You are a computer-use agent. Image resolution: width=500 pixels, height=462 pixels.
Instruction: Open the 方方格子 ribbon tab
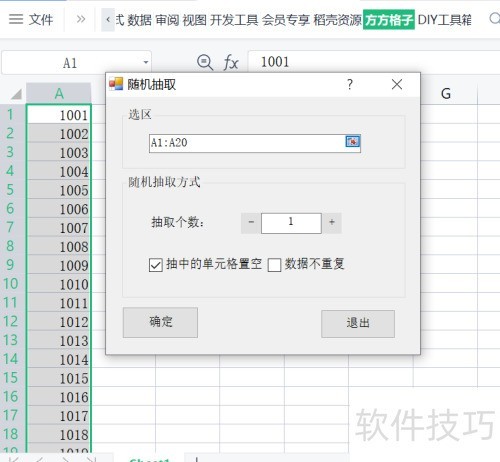coord(389,20)
